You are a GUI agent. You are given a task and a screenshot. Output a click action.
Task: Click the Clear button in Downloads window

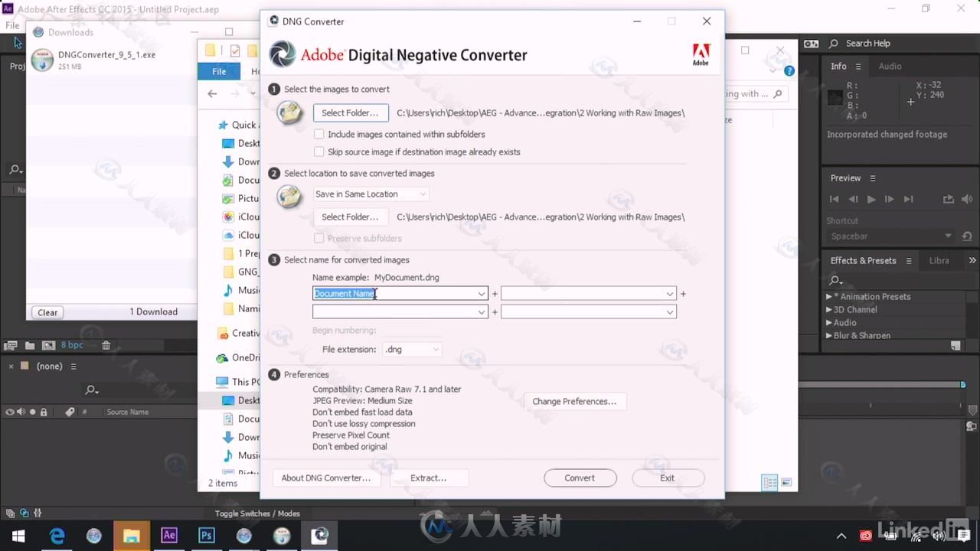47,312
